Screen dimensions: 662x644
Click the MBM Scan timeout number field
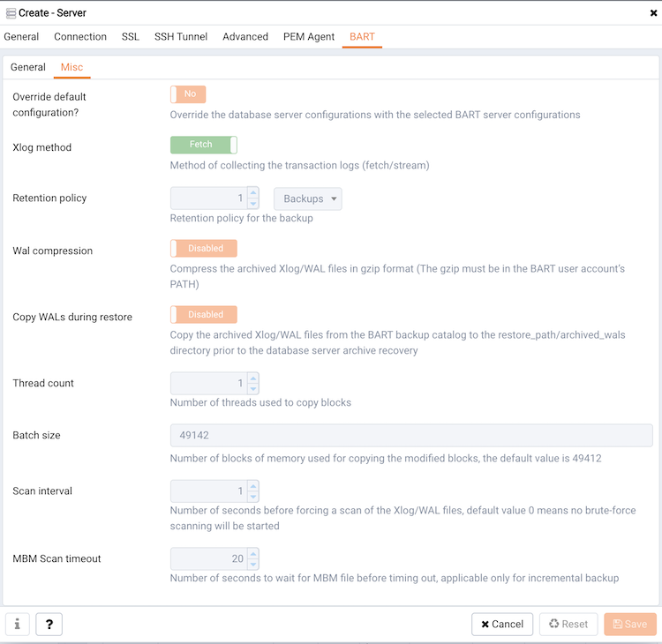(x=208, y=558)
